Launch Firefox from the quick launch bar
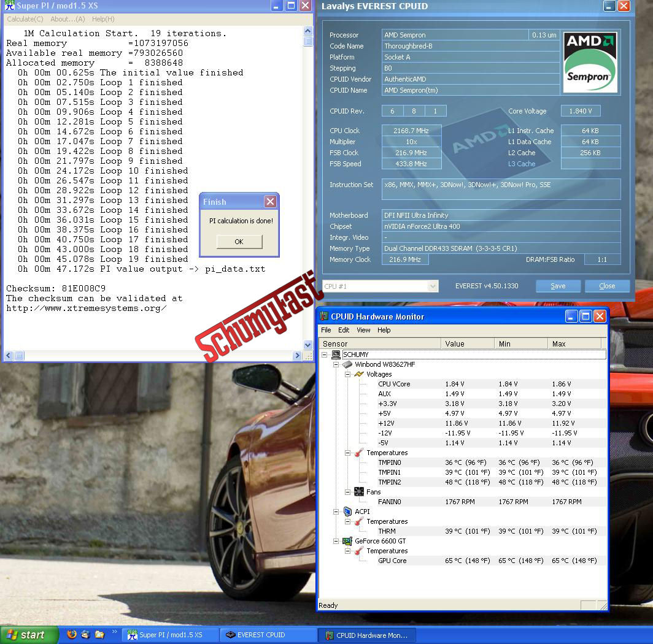This screenshot has width=653, height=644. [x=72, y=634]
